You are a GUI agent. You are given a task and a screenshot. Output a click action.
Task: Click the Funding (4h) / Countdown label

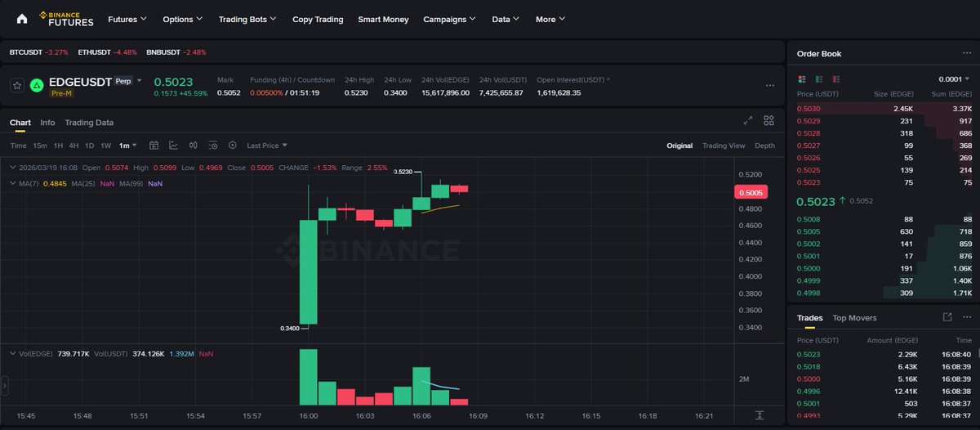[x=292, y=80]
